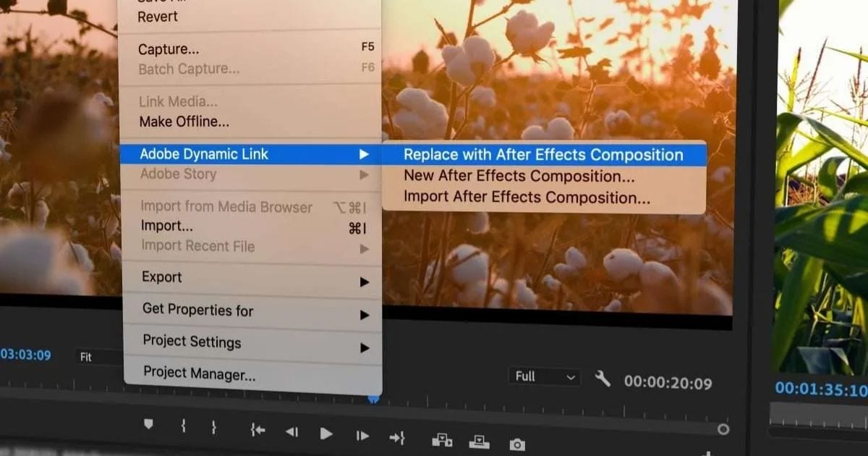Screen dimensions: 868x456
Task: Click the Mark In bracket icon
Action: tap(183, 426)
